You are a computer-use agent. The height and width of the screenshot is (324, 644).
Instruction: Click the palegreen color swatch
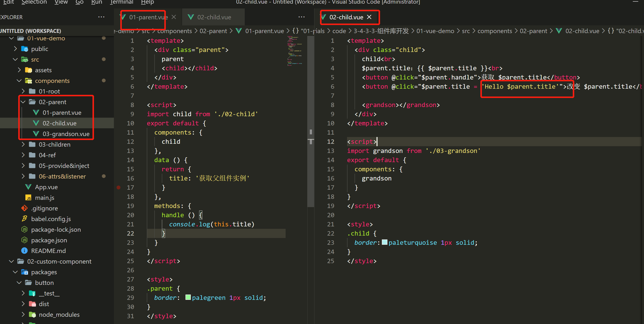coord(188,297)
